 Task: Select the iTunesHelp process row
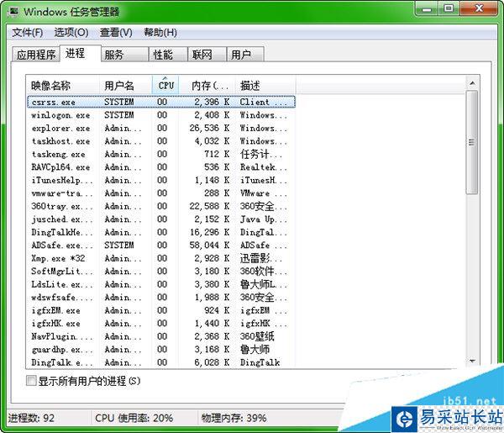coord(161,180)
